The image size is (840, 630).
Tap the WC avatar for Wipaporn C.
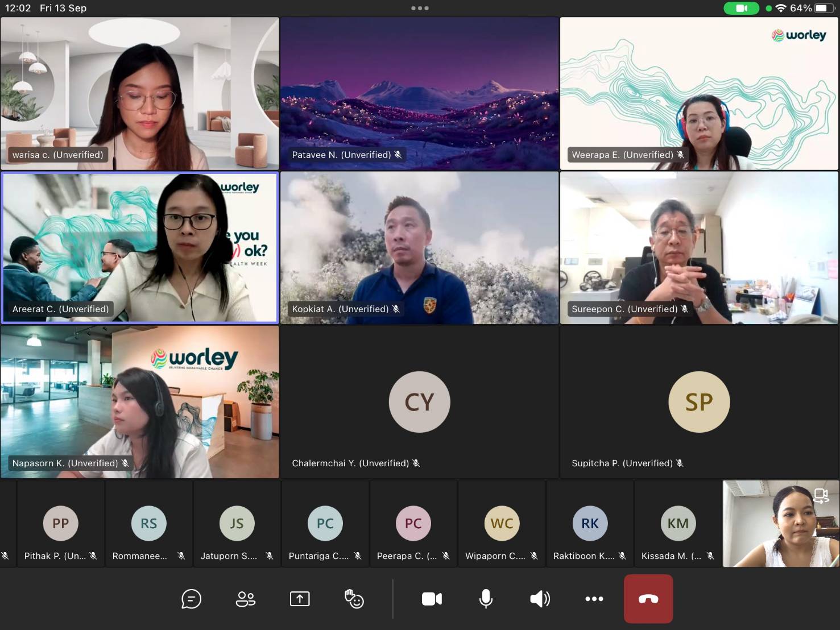[x=502, y=523]
